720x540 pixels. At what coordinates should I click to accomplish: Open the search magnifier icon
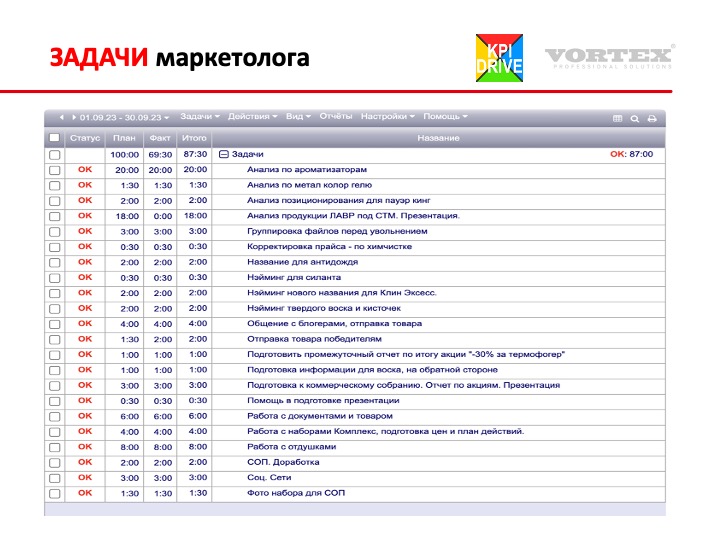tap(635, 118)
